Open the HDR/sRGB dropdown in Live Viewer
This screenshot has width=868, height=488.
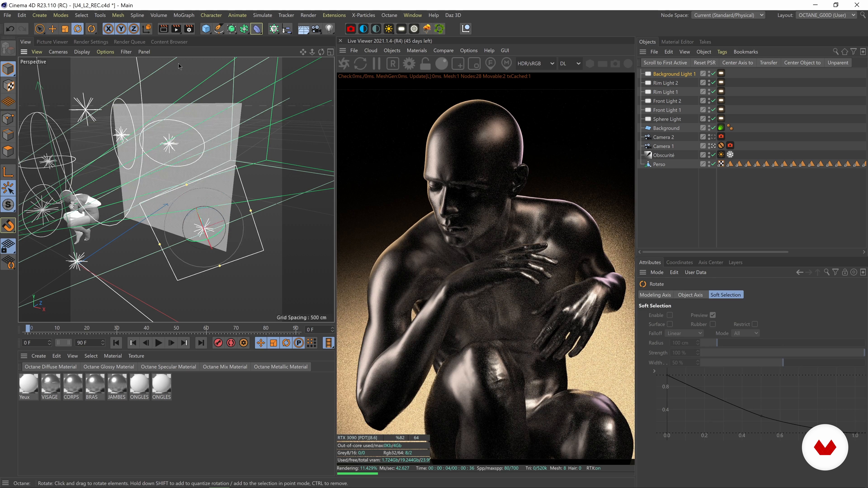tap(536, 63)
